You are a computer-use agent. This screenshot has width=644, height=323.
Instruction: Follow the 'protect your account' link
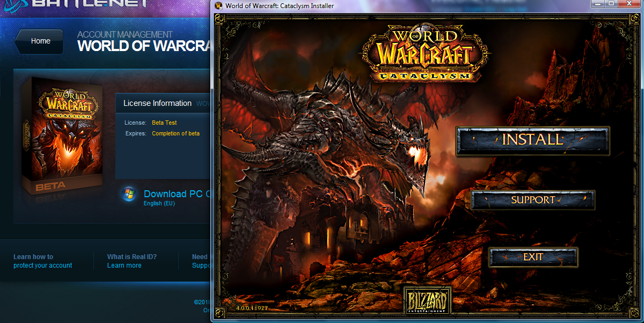(x=43, y=265)
